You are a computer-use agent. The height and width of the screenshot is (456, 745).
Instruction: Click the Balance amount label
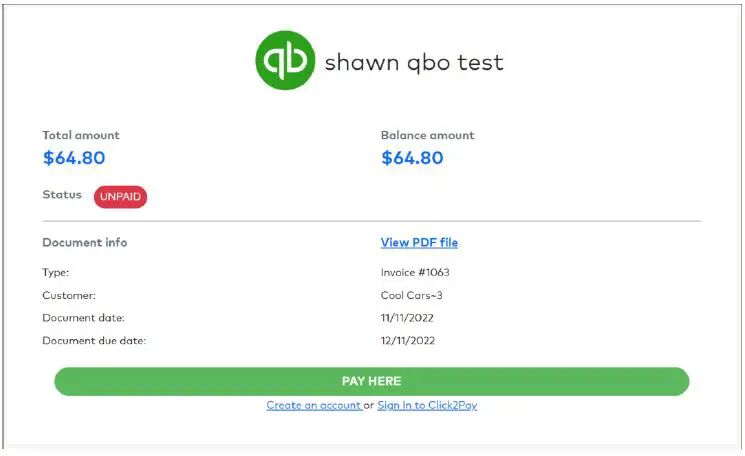428,135
